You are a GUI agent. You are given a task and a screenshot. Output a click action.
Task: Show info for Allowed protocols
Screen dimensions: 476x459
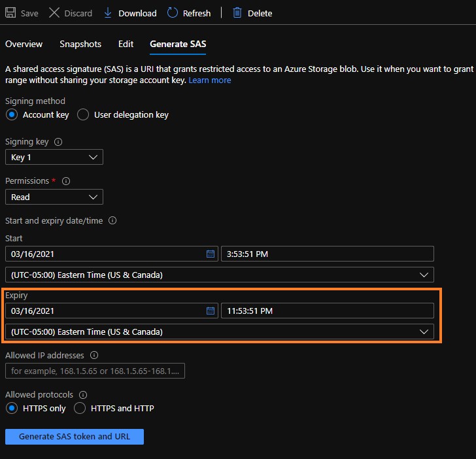point(83,395)
